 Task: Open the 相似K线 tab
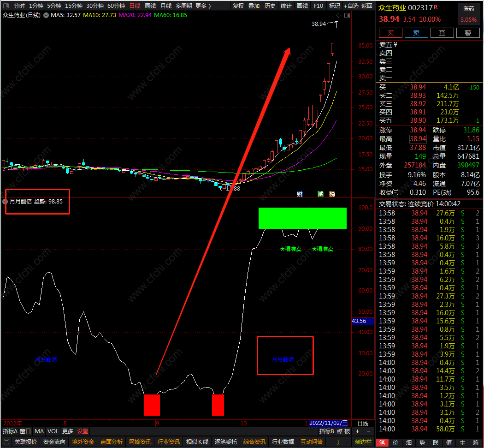coord(197,442)
